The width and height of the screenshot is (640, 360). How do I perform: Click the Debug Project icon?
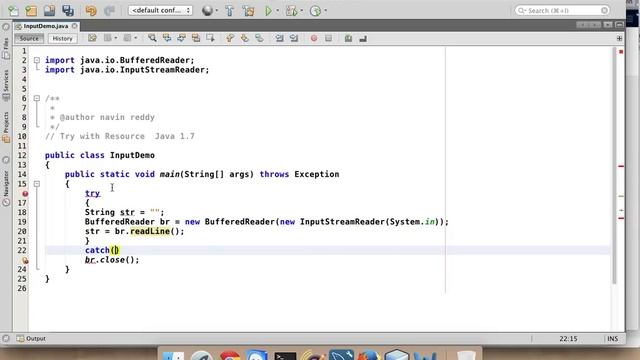pos(291,11)
